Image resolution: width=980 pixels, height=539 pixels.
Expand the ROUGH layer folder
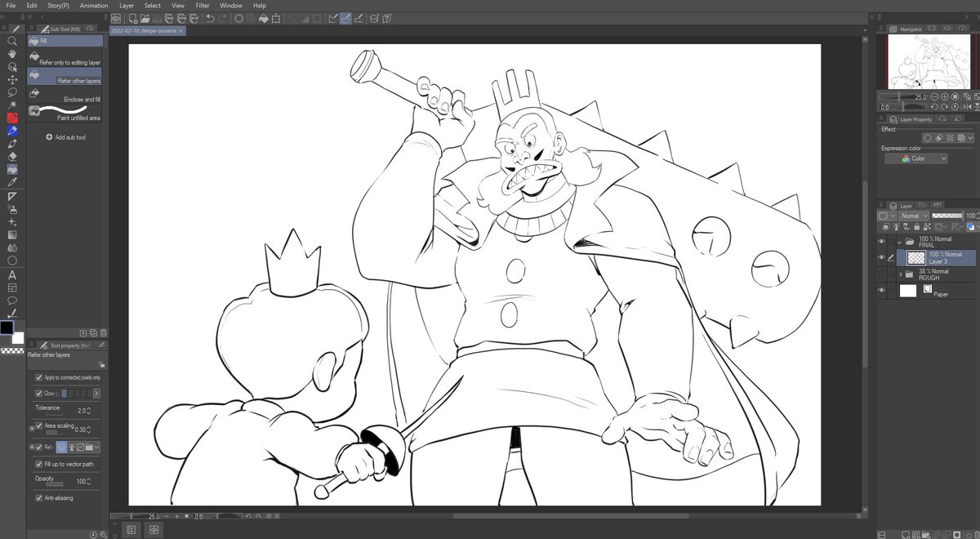899,274
